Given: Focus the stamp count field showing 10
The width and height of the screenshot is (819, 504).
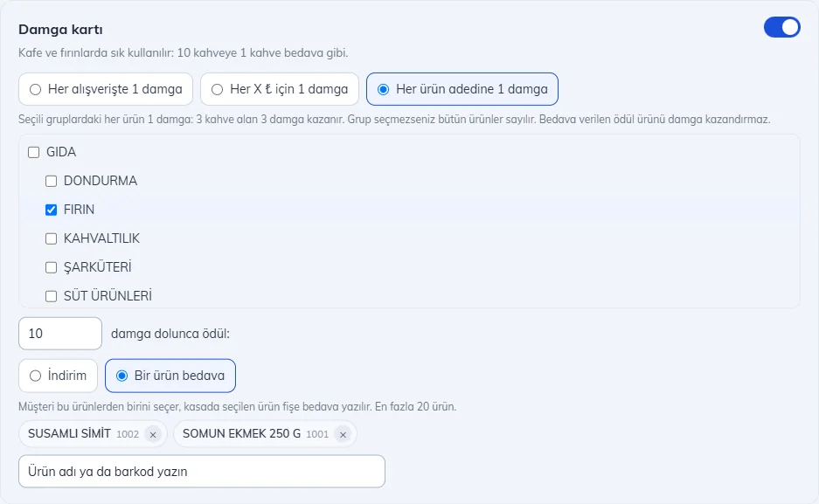Looking at the screenshot, I should tap(60, 334).
